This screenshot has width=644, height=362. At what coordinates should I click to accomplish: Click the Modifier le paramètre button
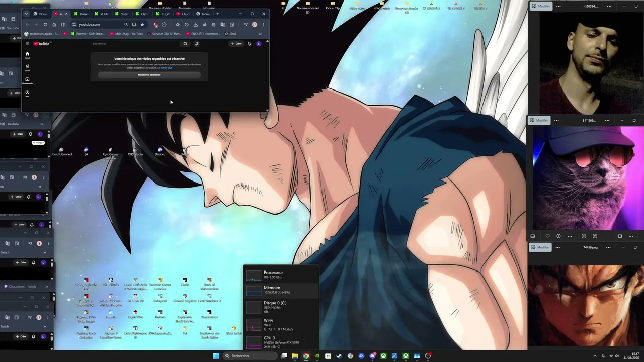pos(149,75)
